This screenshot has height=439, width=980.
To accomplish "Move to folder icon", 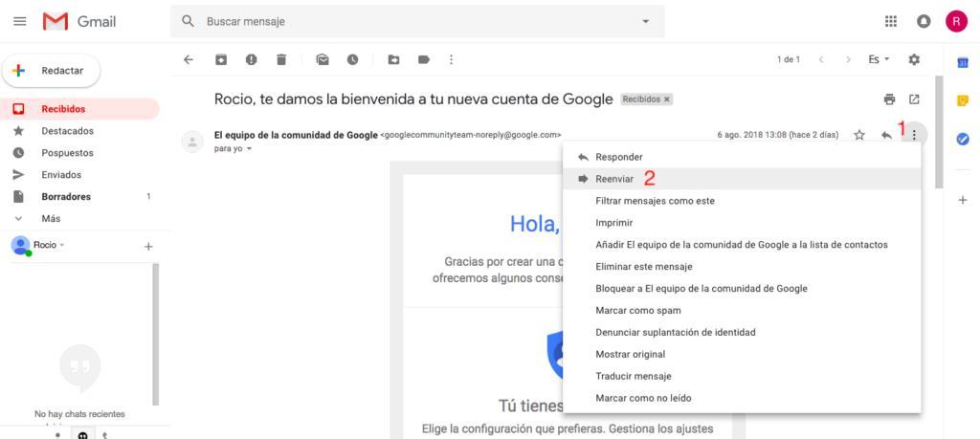I will pos(393,60).
